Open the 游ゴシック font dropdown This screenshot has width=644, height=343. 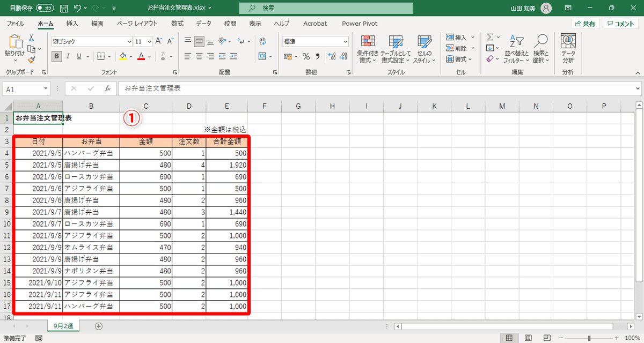[x=129, y=41]
